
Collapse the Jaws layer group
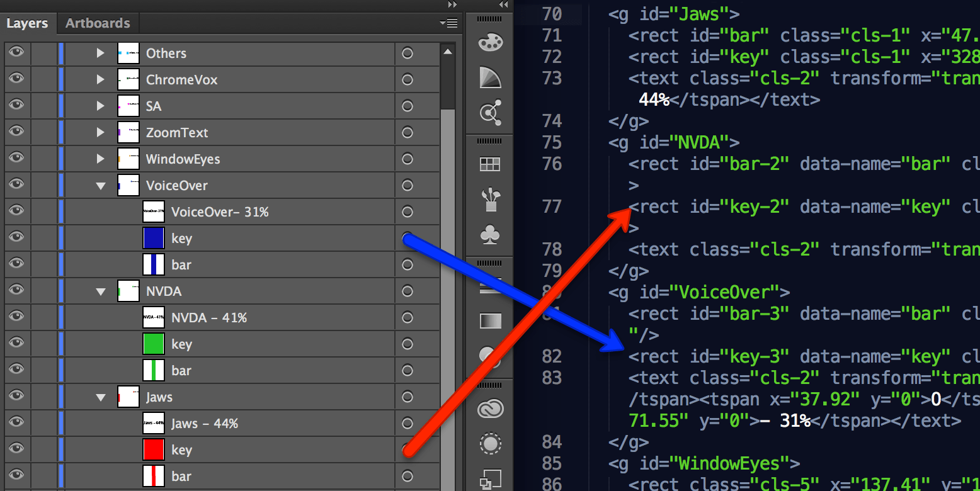coord(100,397)
